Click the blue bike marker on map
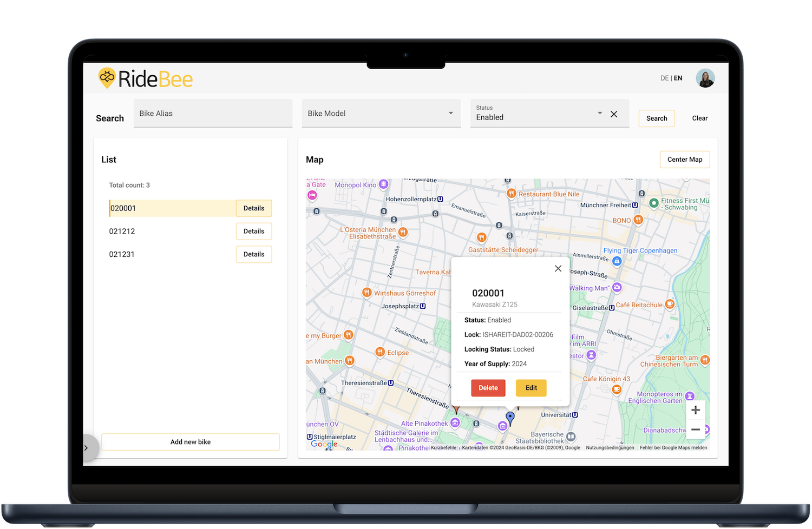 510,418
